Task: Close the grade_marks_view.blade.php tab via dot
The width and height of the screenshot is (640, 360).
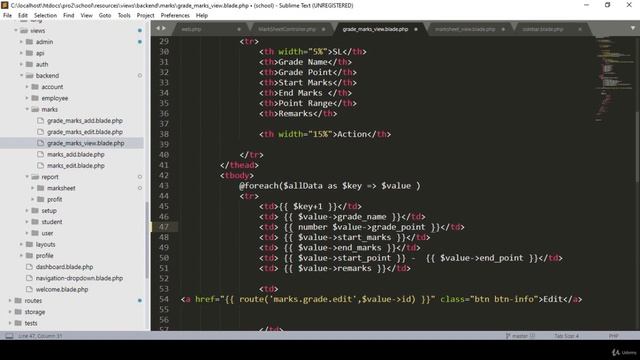Action: pos(416,29)
